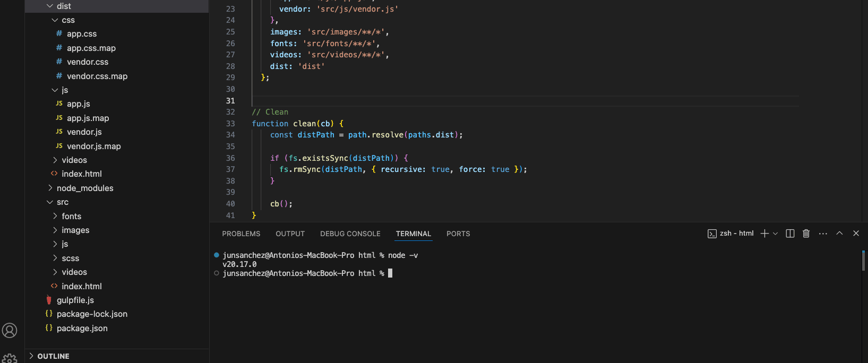868x363 pixels.
Task: Open the Manage gear icon
Action: coord(10,358)
